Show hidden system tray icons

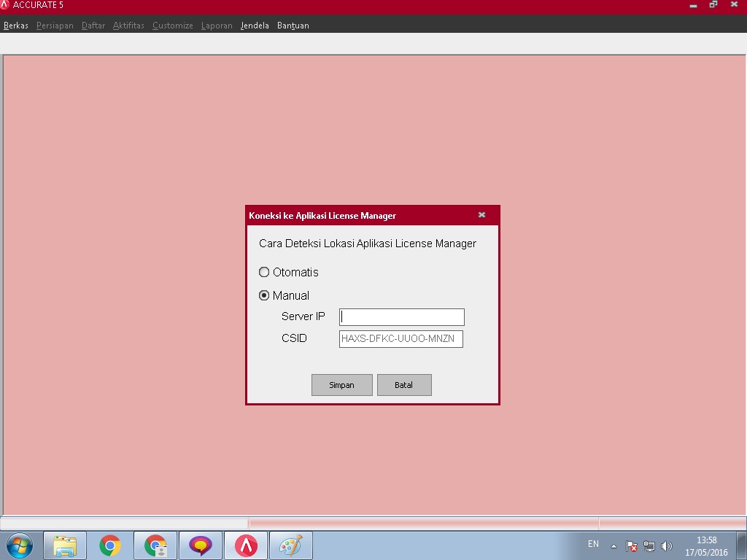click(614, 545)
